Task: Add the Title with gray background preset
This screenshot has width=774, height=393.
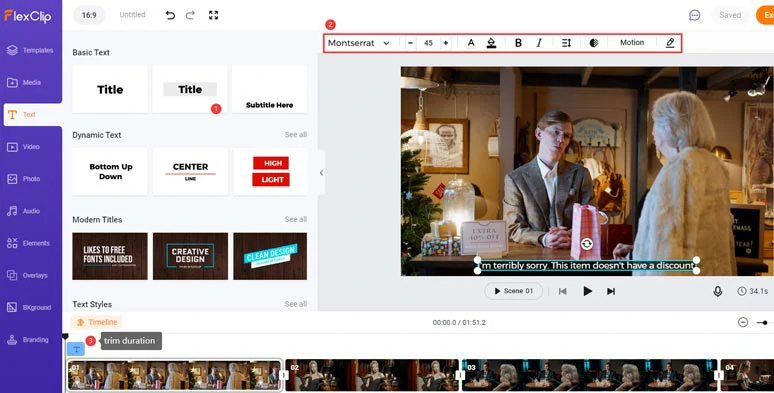Action: tap(190, 89)
